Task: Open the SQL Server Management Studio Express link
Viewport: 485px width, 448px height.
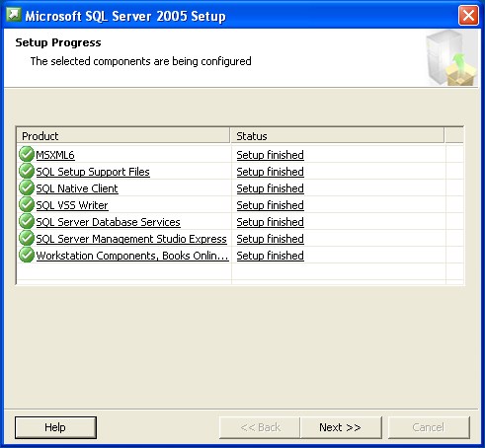Action: (x=131, y=239)
